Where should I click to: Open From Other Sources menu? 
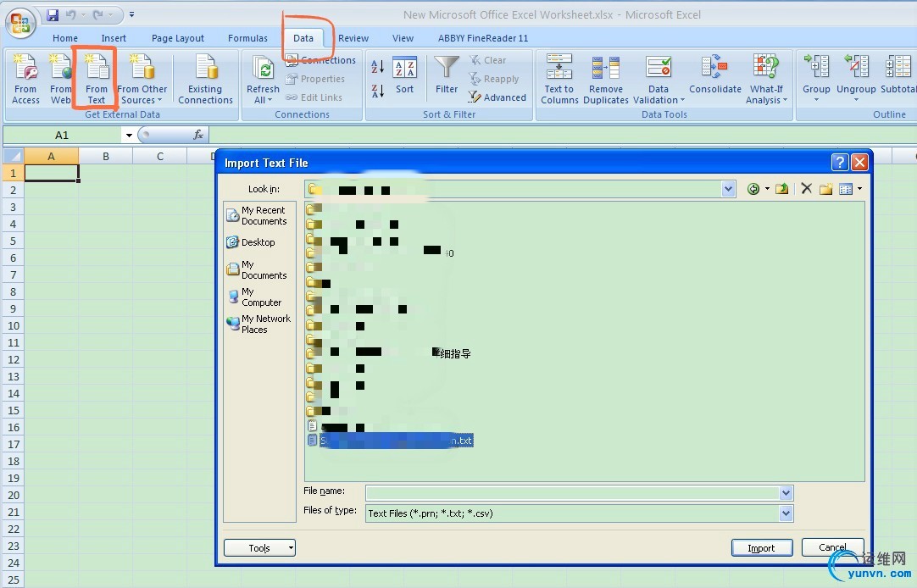click(142, 79)
